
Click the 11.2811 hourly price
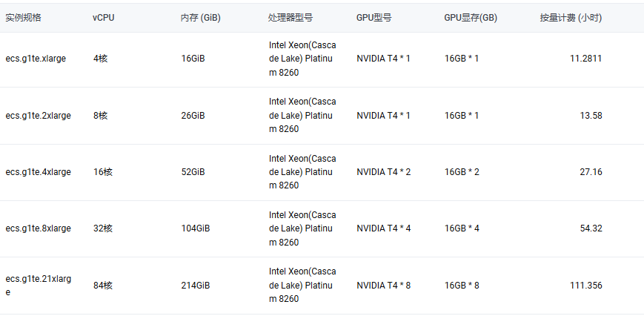586,59
